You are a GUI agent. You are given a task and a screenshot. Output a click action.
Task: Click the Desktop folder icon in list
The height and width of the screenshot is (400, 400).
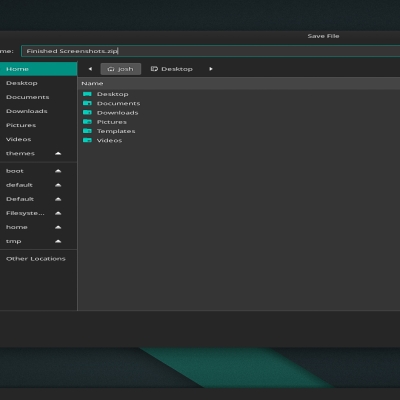pos(87,94)
